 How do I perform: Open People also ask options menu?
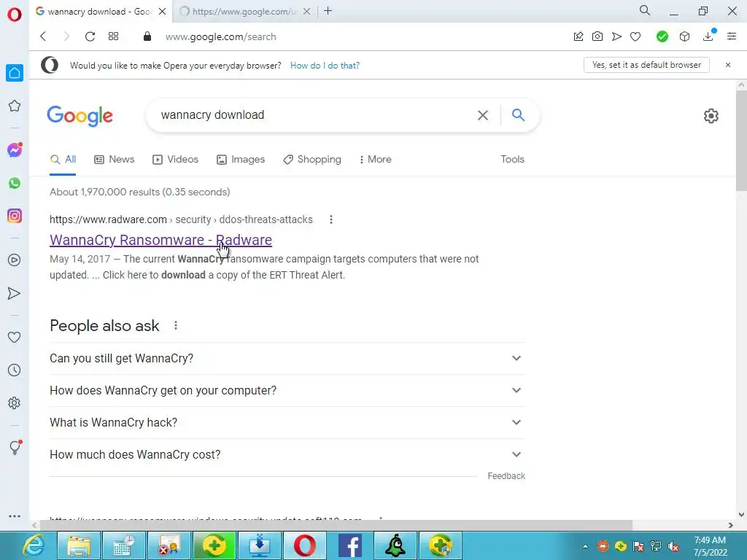click(176, 325)
